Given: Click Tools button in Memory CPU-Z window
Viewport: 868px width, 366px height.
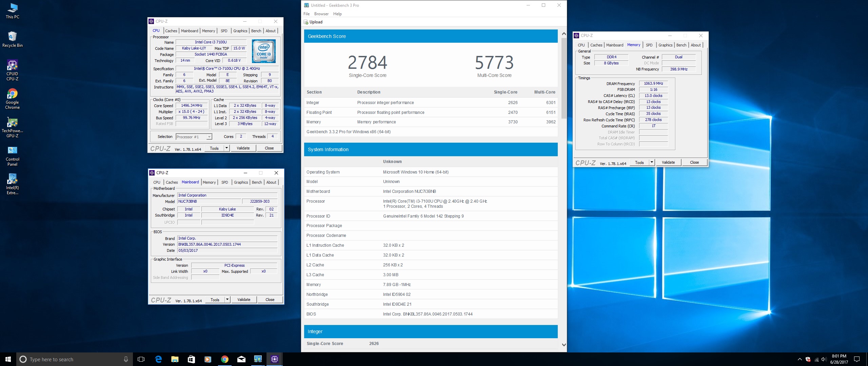Looking at the screenshot, I should coord(639,162).
